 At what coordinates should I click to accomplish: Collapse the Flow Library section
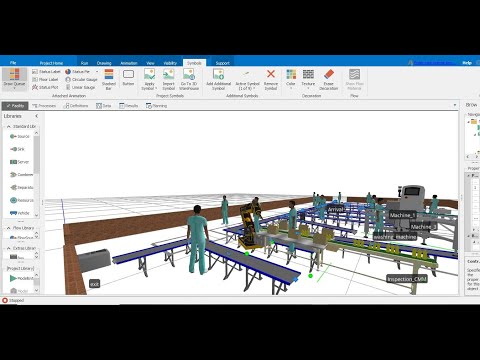click(x=9, y=228)
